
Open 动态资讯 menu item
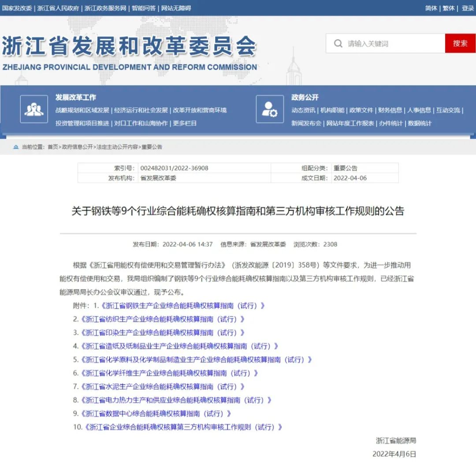coord(303,110)
